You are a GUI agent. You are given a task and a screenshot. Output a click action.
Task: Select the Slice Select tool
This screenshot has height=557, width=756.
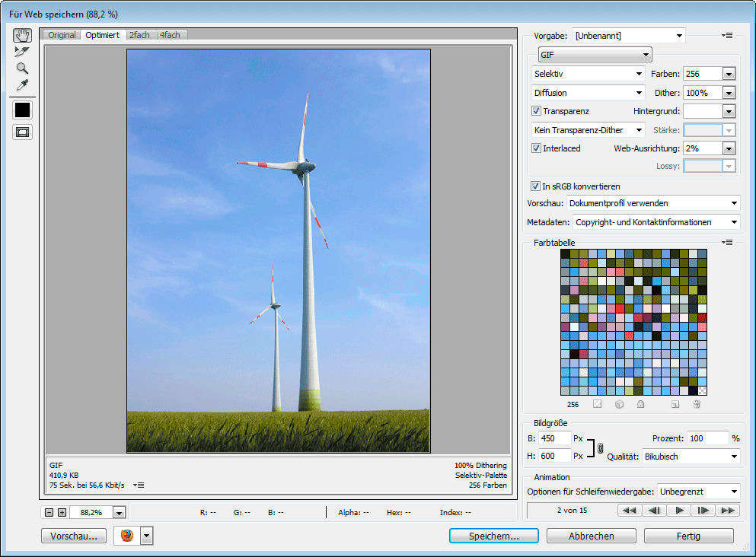click(22, 52)
